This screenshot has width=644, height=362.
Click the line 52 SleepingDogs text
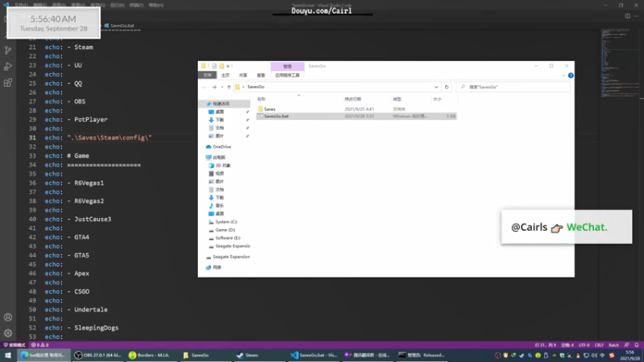pyautogui.click(x=96, y=327)
